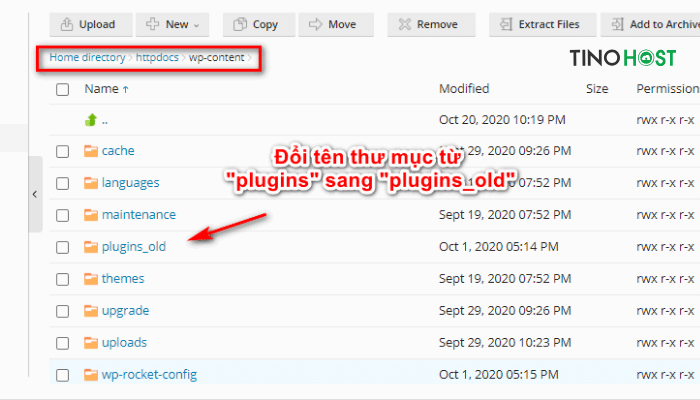Screen dimensions: 700x400
Task: Click the wp-rocket-config folder icon
Action: click(91, 374)
